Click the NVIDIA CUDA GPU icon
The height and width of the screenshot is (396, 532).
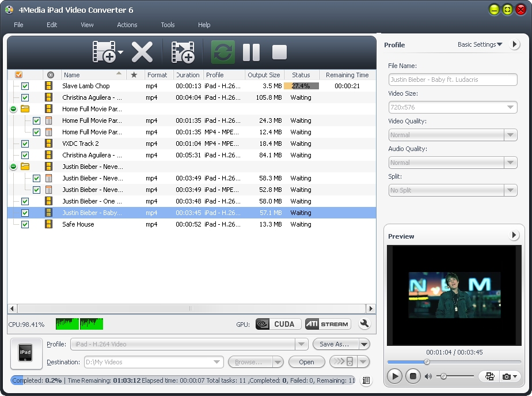(278, 324)
